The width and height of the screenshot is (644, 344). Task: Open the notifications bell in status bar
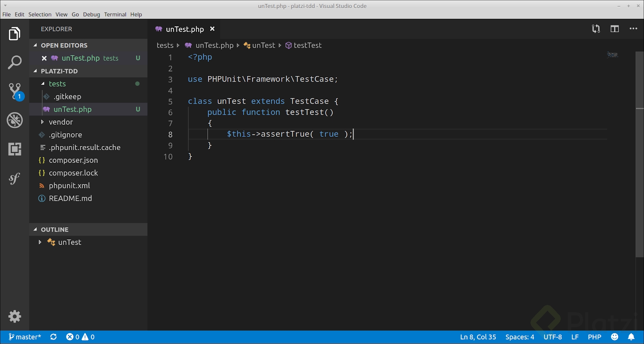pos(631,337)
